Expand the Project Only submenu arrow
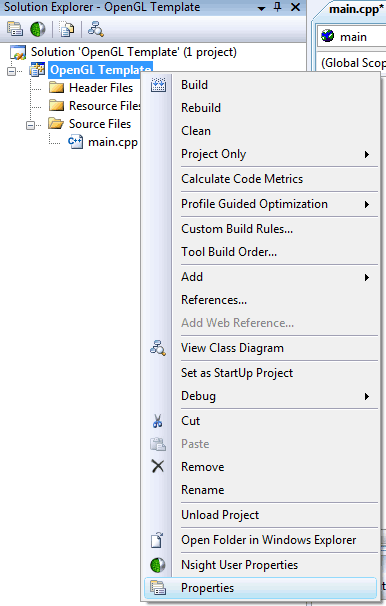This screenshot has height=606, width=386. [367, 155]
